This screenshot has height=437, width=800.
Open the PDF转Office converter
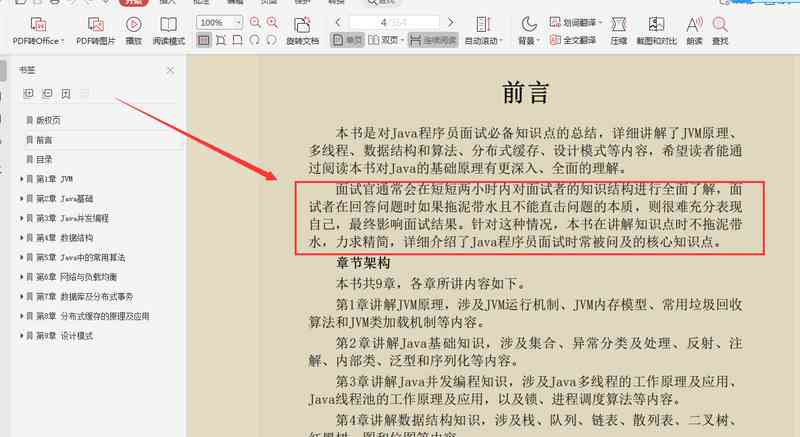point(38,31)
